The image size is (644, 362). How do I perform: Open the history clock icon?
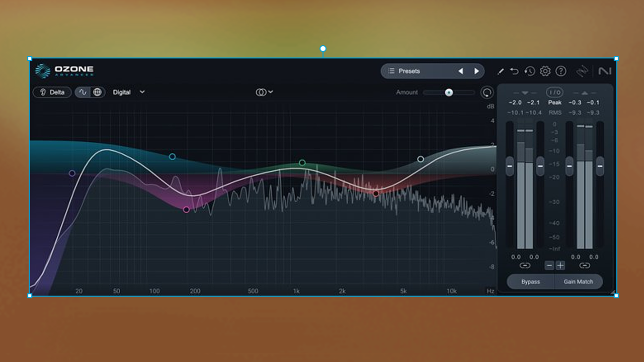[x=529, y=71]
